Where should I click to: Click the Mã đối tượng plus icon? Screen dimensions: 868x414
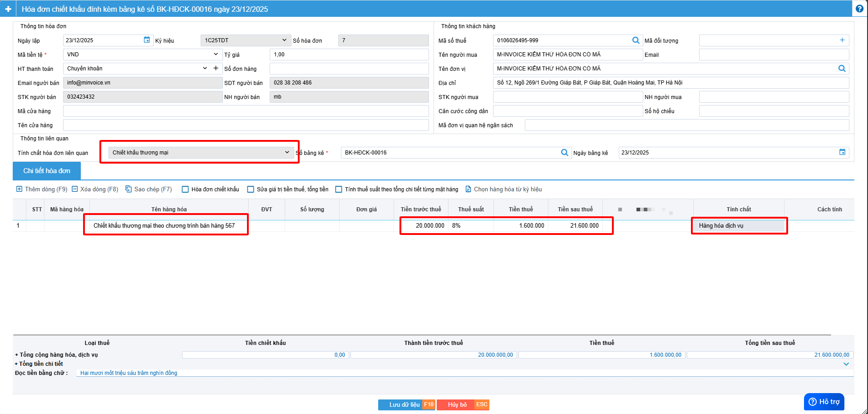[842, 40]
